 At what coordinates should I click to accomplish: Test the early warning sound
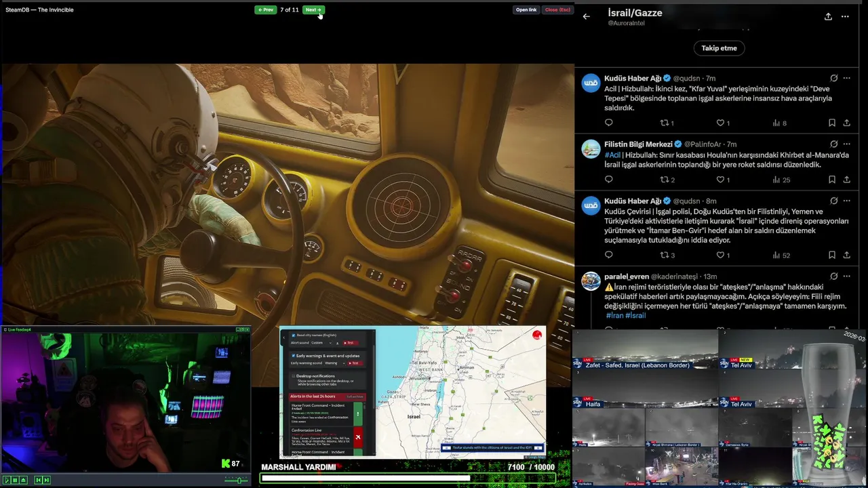[x=355, y=363]
